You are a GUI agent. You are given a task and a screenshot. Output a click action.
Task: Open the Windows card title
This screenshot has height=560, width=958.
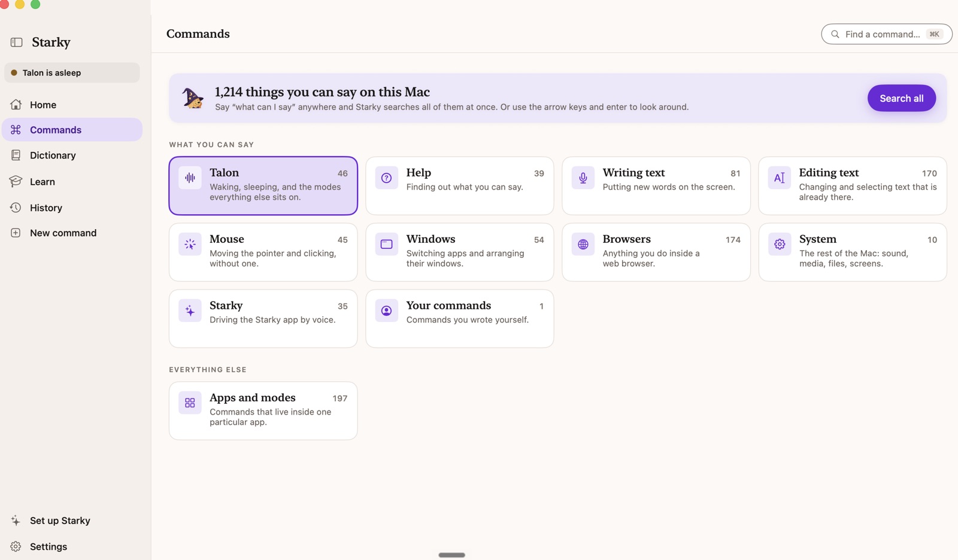(431, 239)
